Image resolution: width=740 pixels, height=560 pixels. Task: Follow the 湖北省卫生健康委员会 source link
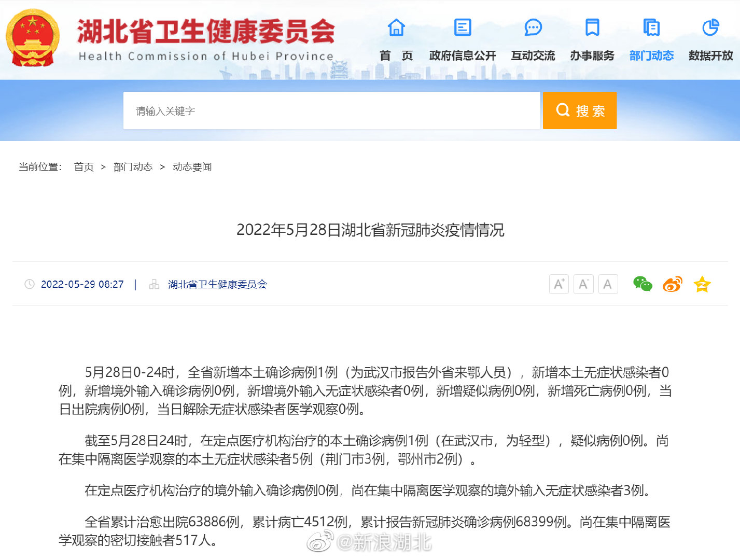(x=218, y=284)
